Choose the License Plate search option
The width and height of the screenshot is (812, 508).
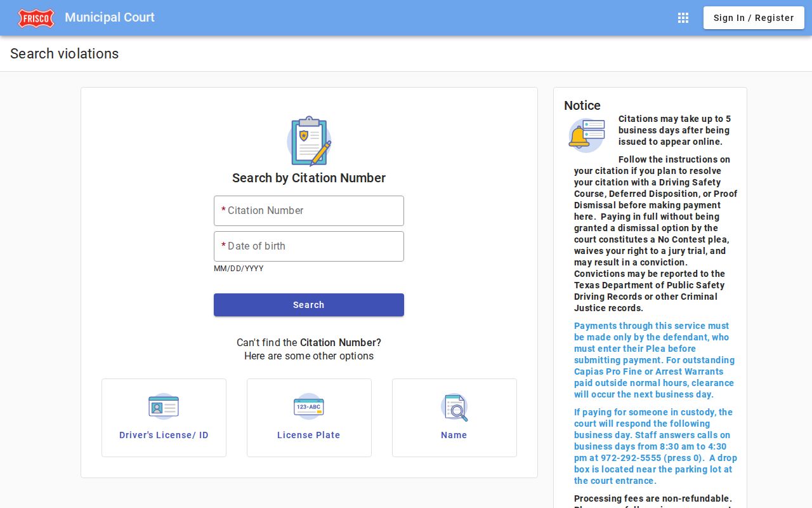coord(309,418)
